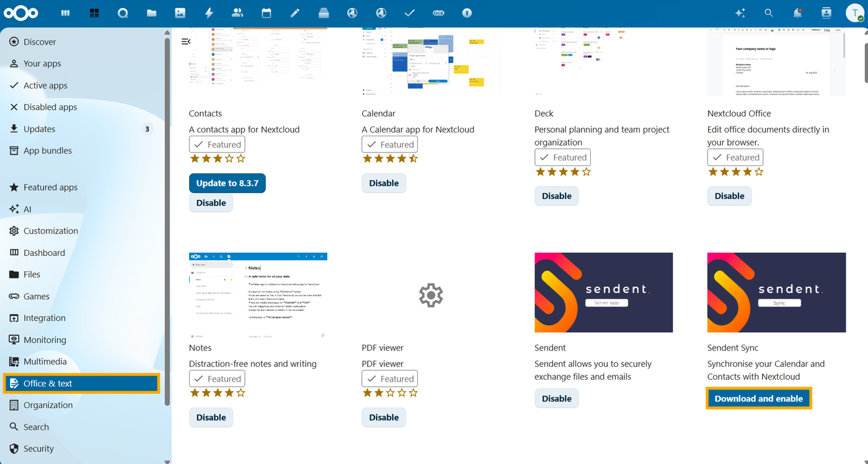
Task: Select the Customization category
Action: click(x=82, y=230)
